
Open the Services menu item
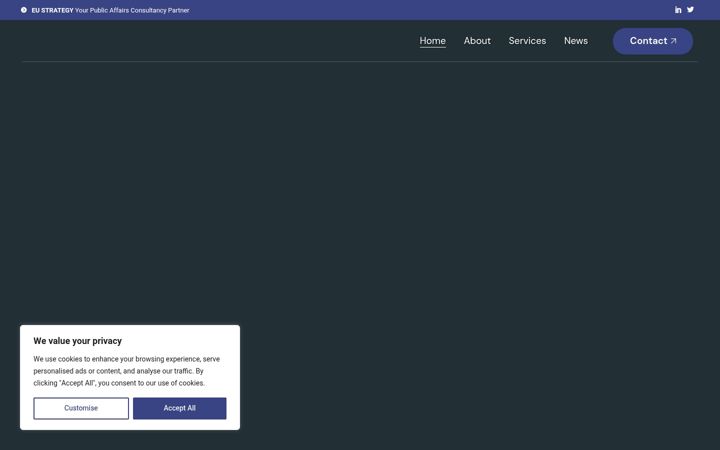point(527,41)
